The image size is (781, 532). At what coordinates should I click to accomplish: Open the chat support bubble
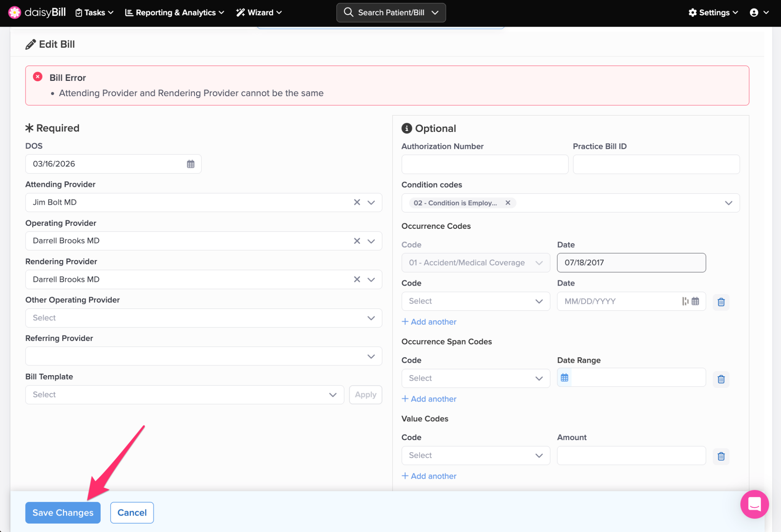(754, 504)
